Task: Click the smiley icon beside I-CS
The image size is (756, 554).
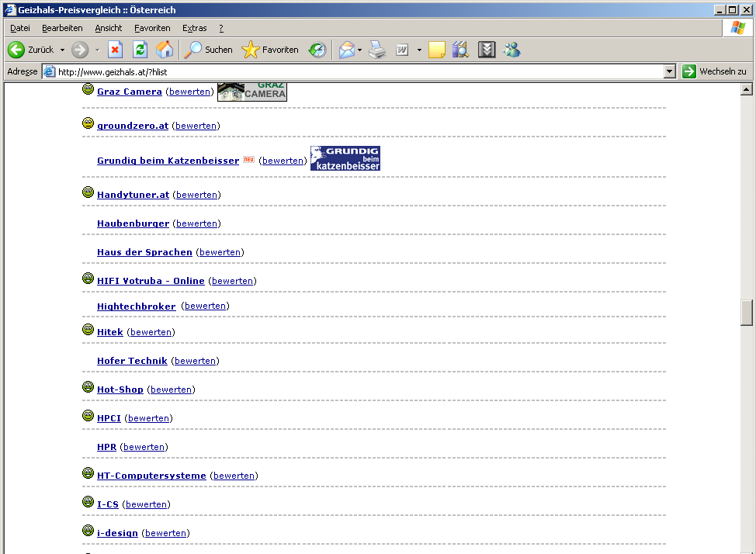Action: tap(88, 501)
